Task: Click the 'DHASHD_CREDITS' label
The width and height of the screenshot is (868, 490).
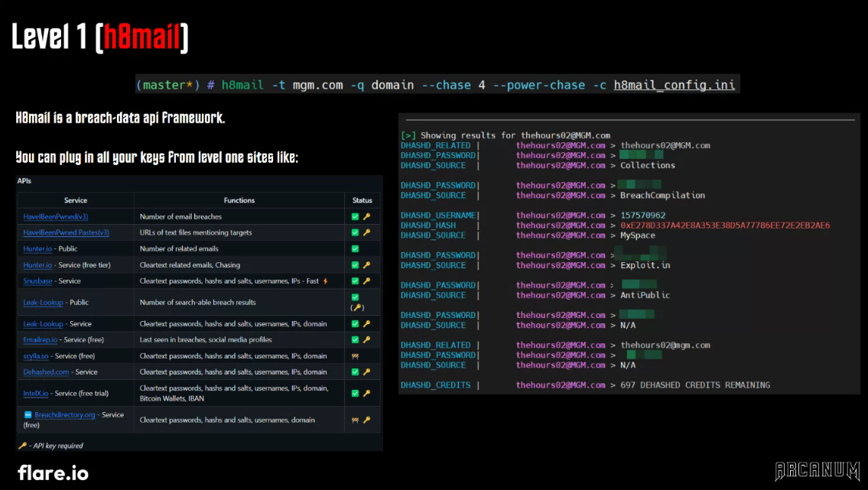Action: (x=436, y=385)
